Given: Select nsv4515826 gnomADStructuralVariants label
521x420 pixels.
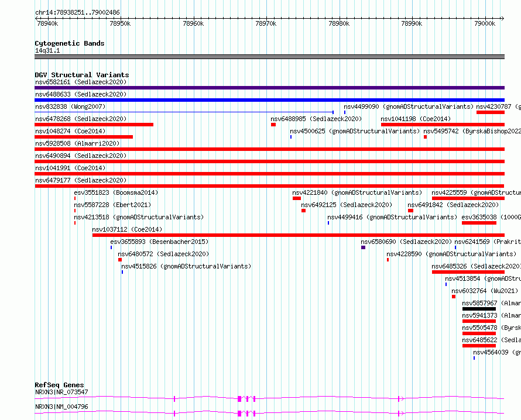Looking at the screenshot, I should (186, 266).
